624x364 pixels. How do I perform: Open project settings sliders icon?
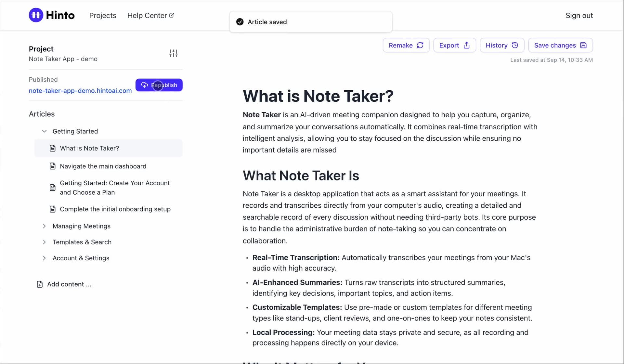pyautogui.click(x=173, y=53)
